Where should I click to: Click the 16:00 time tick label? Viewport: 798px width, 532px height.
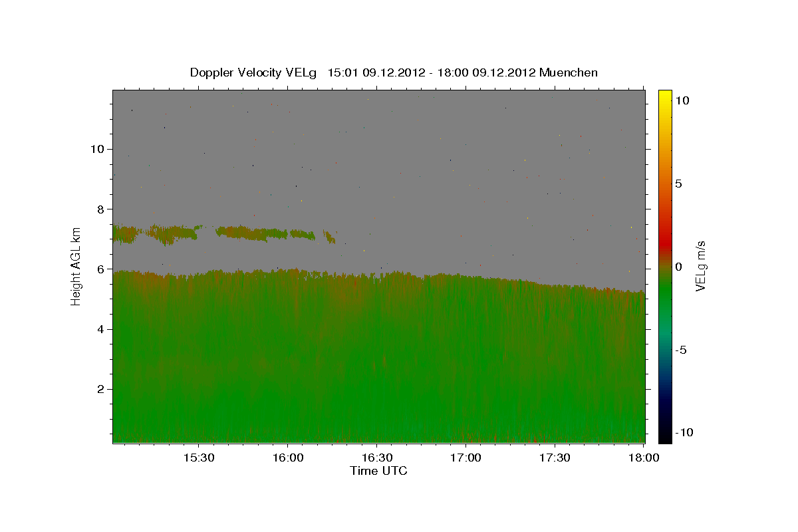287,458
